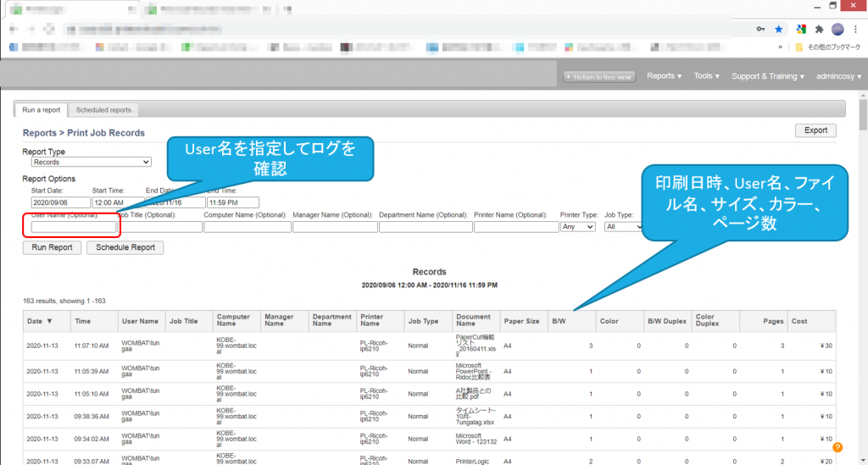The image size is (868, 465).
Task: Click the Export button
Action: (x=815, y=130)
